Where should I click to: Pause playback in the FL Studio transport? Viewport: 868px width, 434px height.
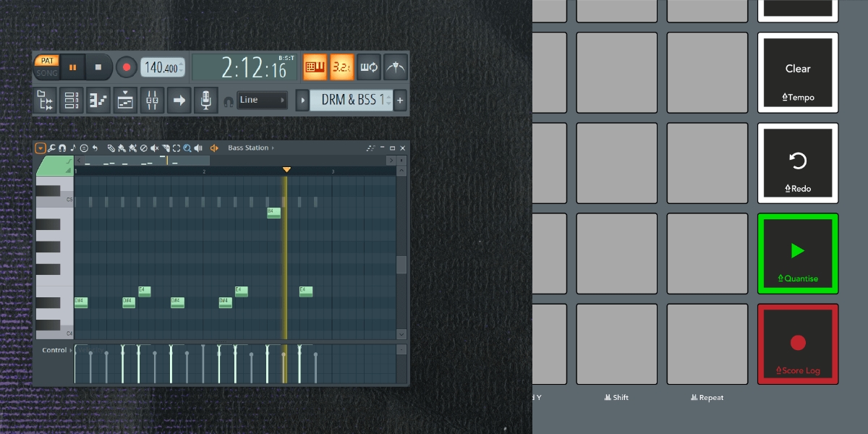[x=73, y=67]
